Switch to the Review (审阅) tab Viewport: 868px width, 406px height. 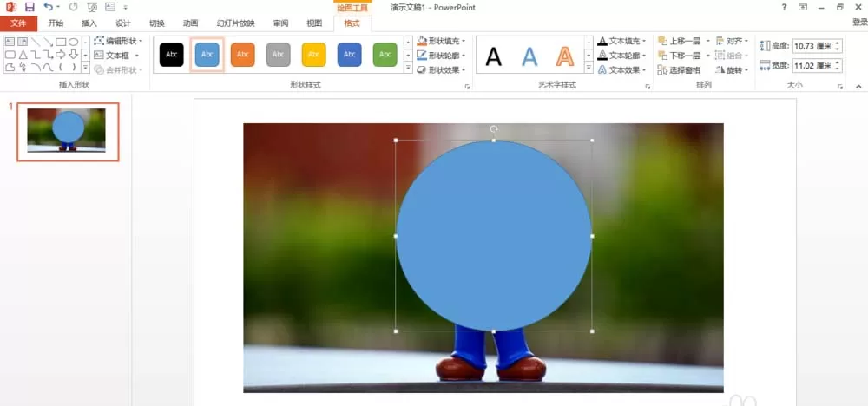point(280,23)
